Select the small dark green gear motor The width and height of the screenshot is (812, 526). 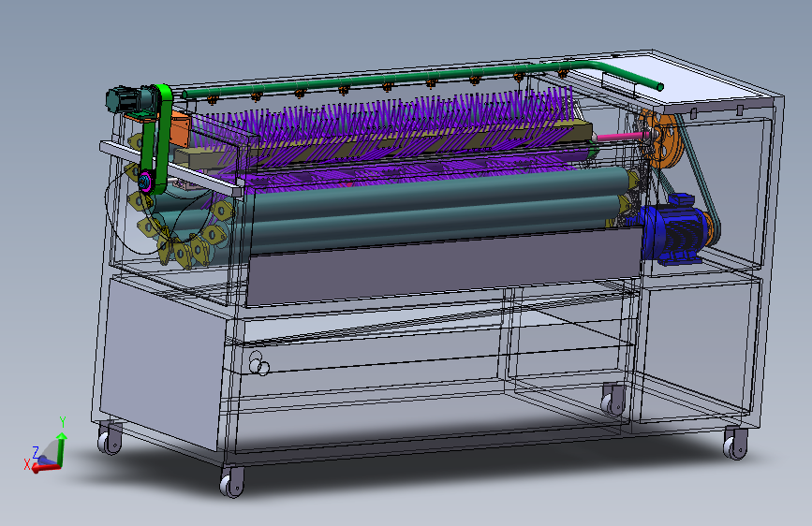coord(129,99)
